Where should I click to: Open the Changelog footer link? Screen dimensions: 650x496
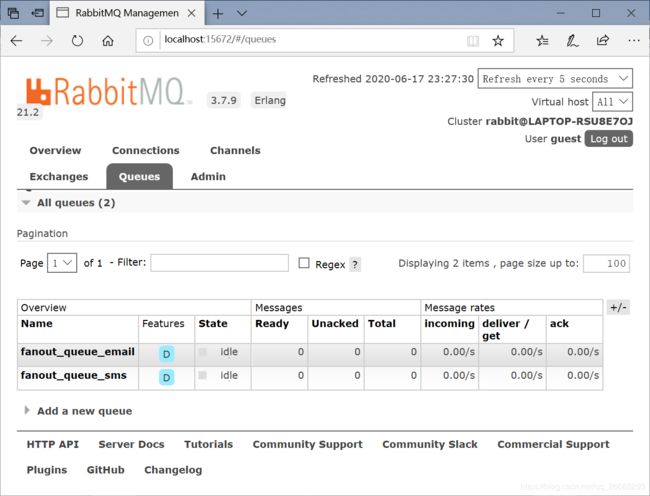pyautogui.click(x=173, y=470)
